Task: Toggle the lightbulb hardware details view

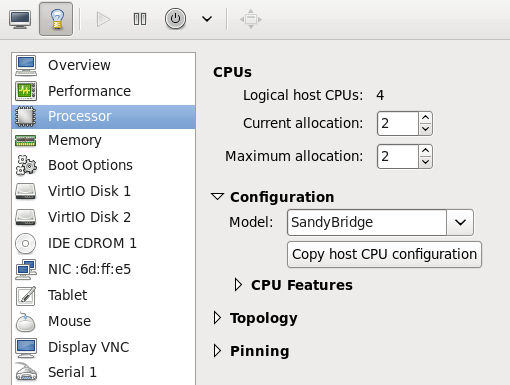Action: (x=56, y=19)
